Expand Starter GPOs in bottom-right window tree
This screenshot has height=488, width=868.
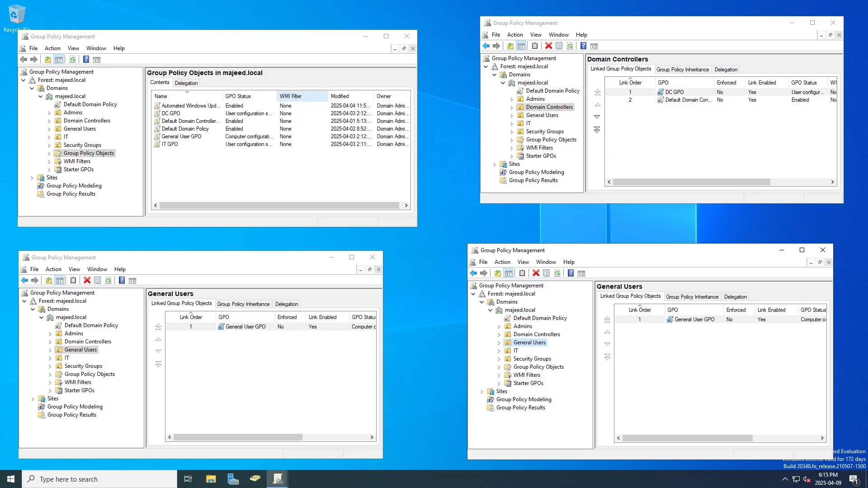pos(499,384)
